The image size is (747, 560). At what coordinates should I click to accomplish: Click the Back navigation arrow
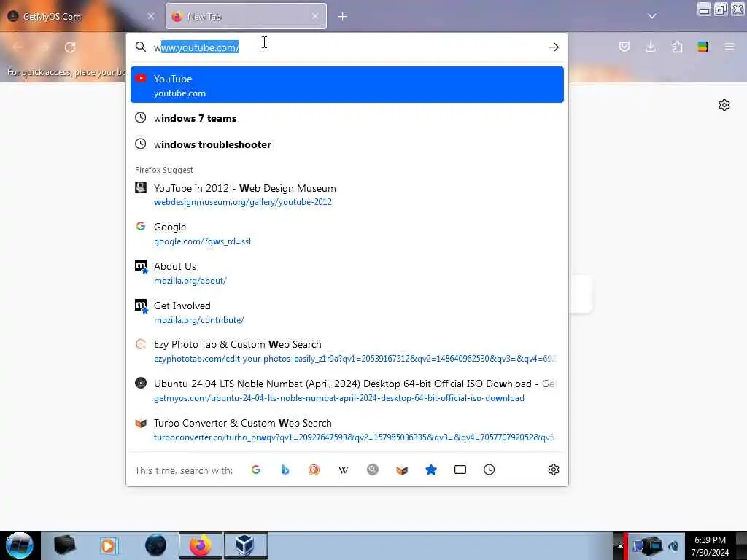coord(18,47)
